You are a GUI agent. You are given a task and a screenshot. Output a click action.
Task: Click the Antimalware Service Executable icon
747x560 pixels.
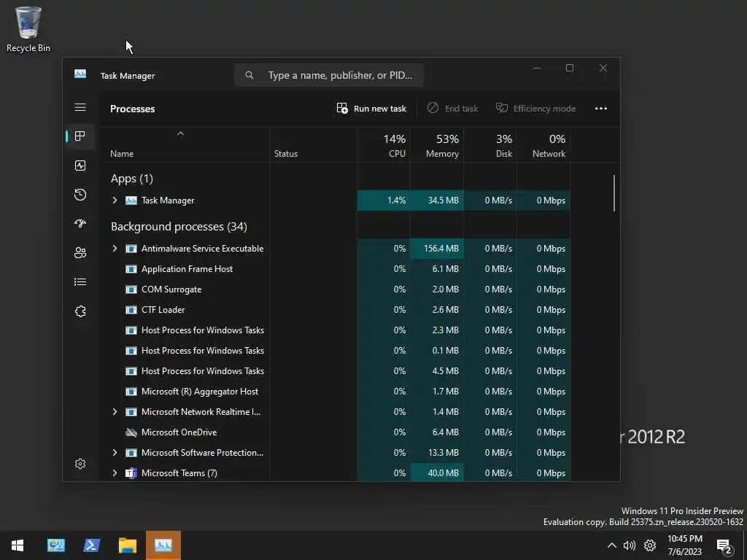click(131, 249)
